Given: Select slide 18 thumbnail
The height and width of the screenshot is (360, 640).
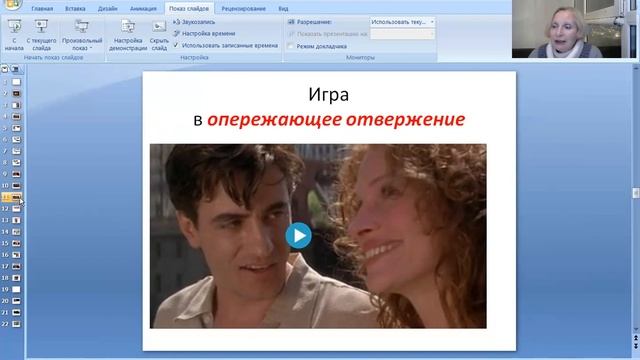Looking at the screenshot, I should (16, 278).
